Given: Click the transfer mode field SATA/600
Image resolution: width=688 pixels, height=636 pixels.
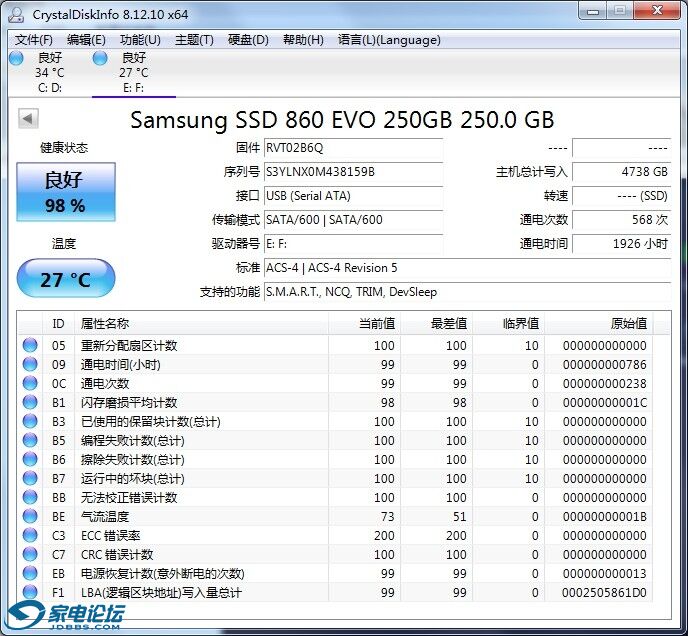Looking at the screenshot, I should click(x=353, y=219).
